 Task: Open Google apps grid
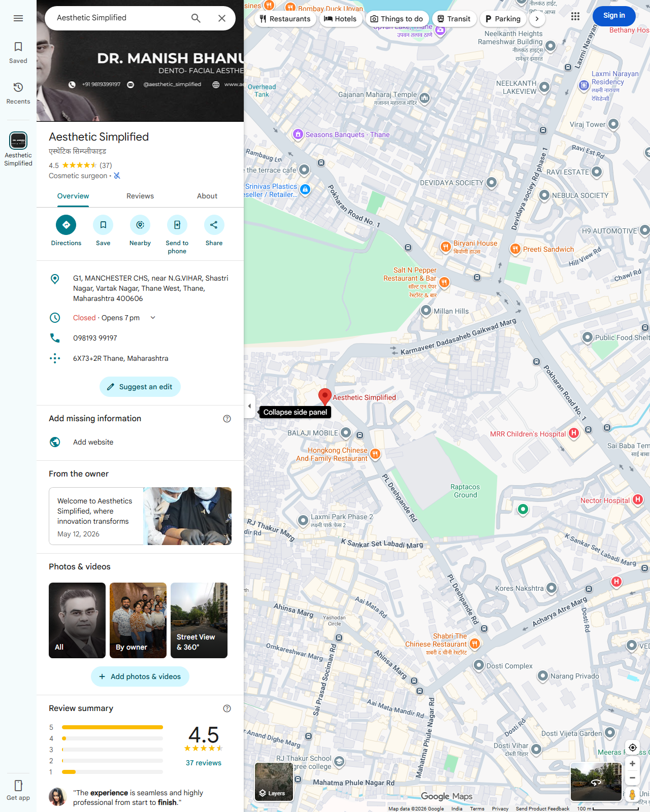pyautogui.click(x=575, y=16)
